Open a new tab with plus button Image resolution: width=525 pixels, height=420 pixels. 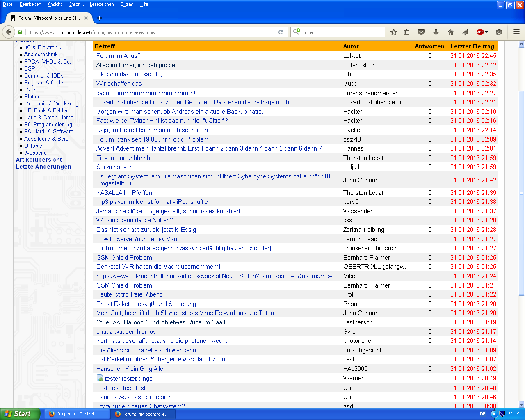pyautogui.click(x=100, y=18)
